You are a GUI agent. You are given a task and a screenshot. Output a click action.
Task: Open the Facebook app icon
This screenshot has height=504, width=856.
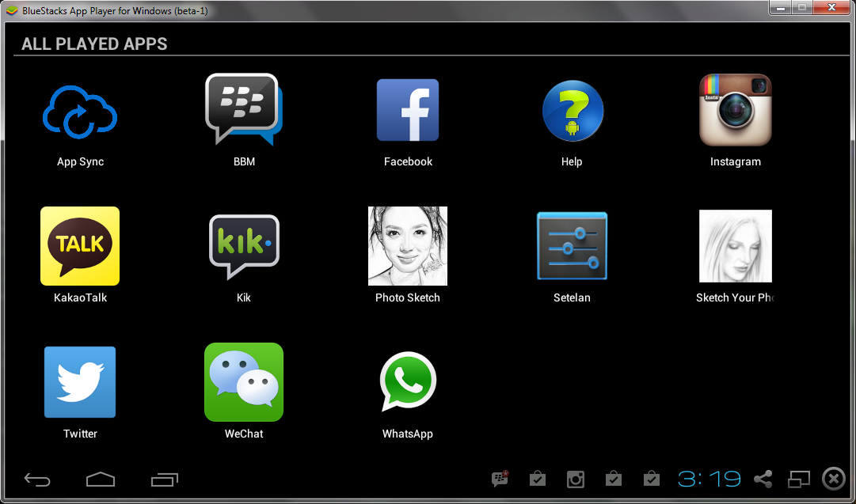(407, 110)
